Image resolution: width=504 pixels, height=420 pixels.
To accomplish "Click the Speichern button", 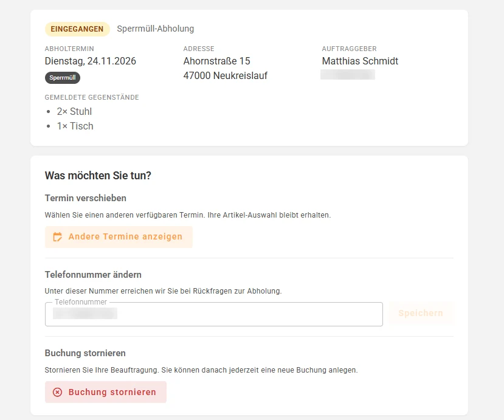I will click(x=421, y=313).
